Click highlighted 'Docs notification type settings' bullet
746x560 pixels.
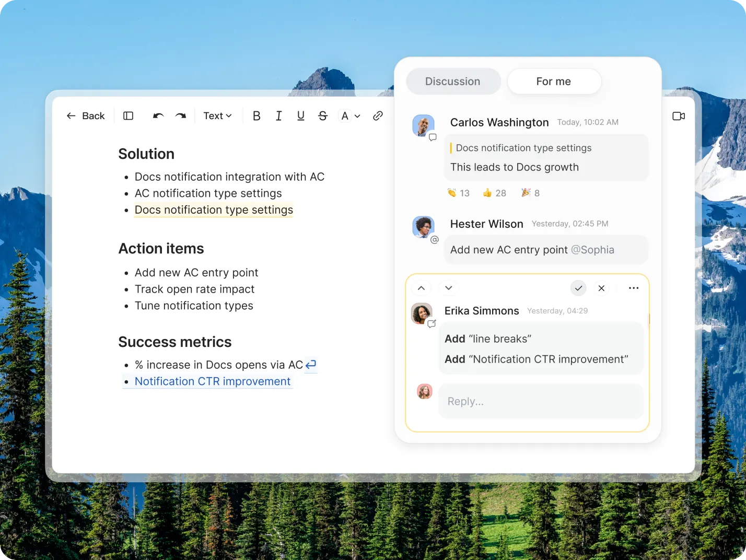coord(214,209)
